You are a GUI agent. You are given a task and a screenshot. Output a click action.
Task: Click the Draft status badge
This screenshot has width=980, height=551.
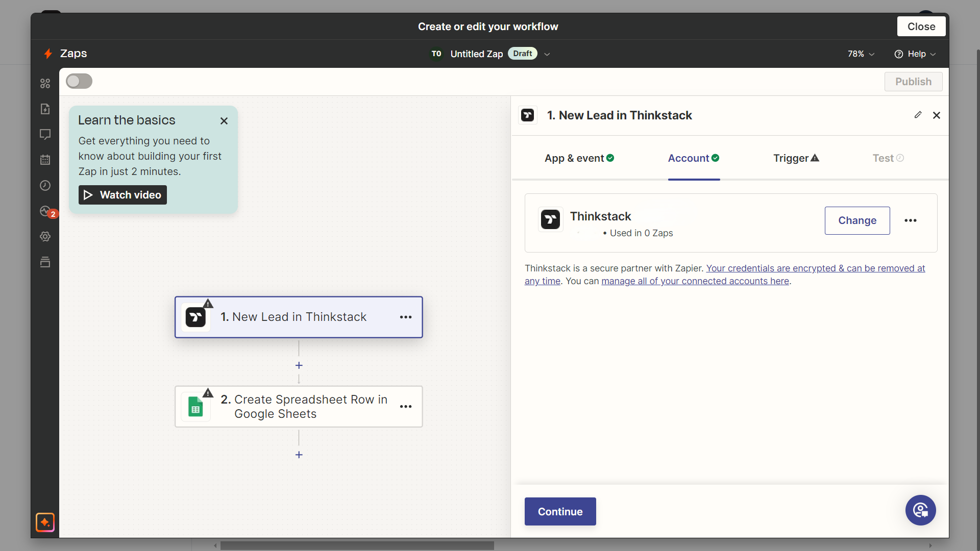tap(522, 54)
